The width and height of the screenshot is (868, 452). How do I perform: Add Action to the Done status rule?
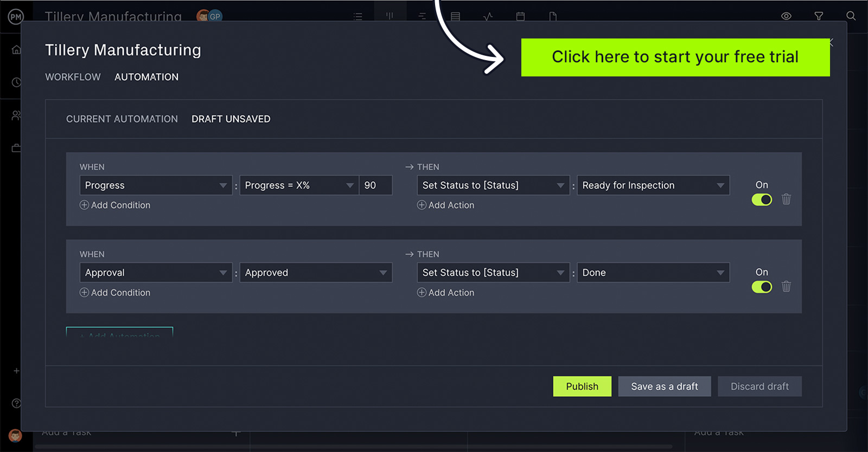tap(445, 292)
